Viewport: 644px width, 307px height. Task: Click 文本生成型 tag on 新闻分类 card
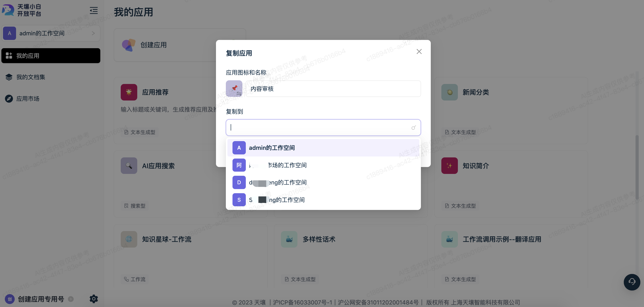pyautogui.click(x=460, y=132)
